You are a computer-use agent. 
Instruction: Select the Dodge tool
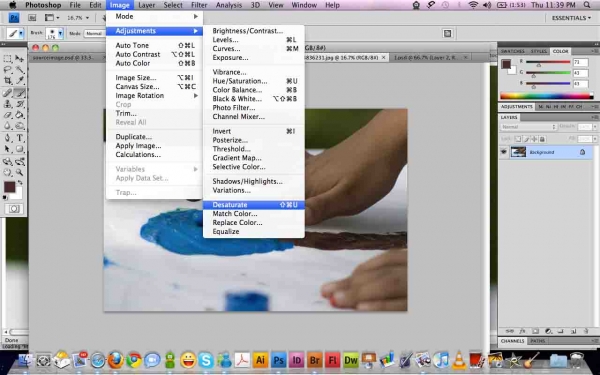tap(19, 126)
